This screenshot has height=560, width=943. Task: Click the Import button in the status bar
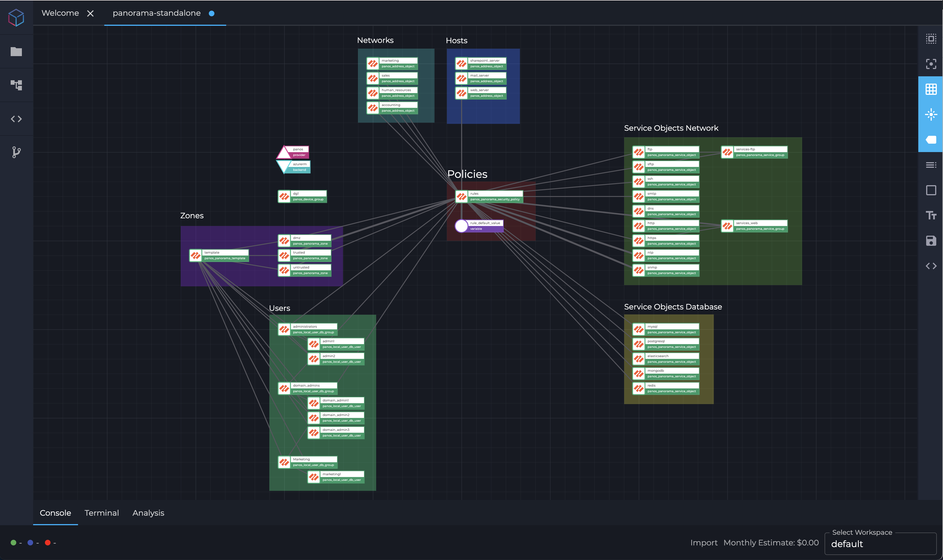704,542
